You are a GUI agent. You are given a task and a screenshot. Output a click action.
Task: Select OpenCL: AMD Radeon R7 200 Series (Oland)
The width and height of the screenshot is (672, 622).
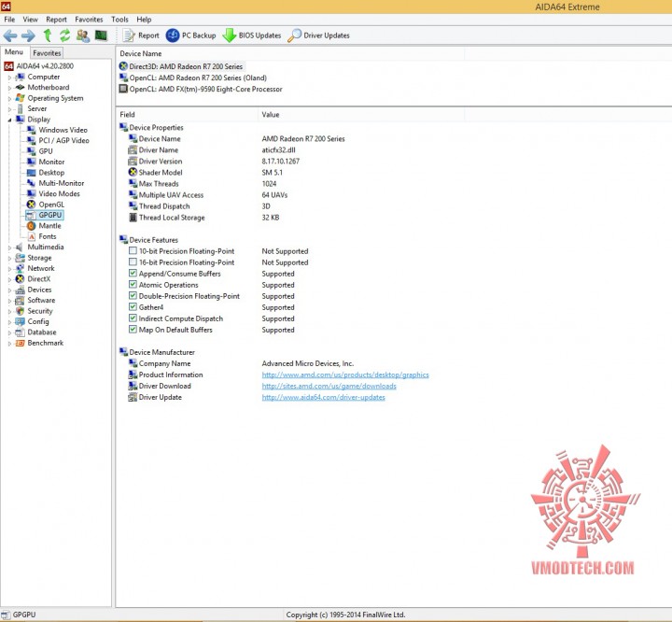198,78
